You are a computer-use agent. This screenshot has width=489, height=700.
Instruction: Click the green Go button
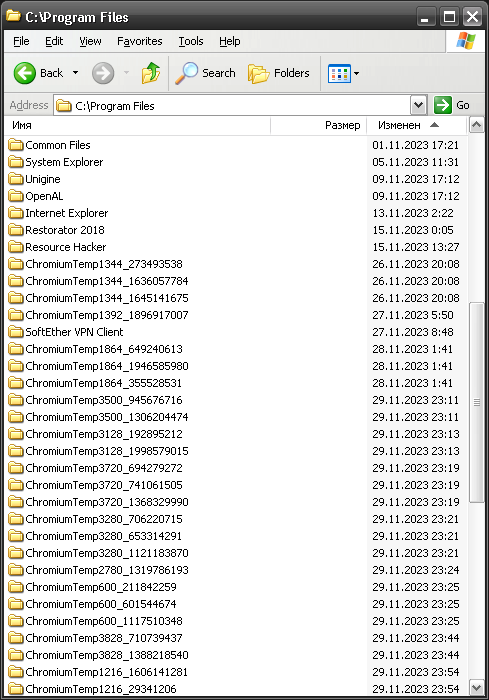[x=452, y=105]
